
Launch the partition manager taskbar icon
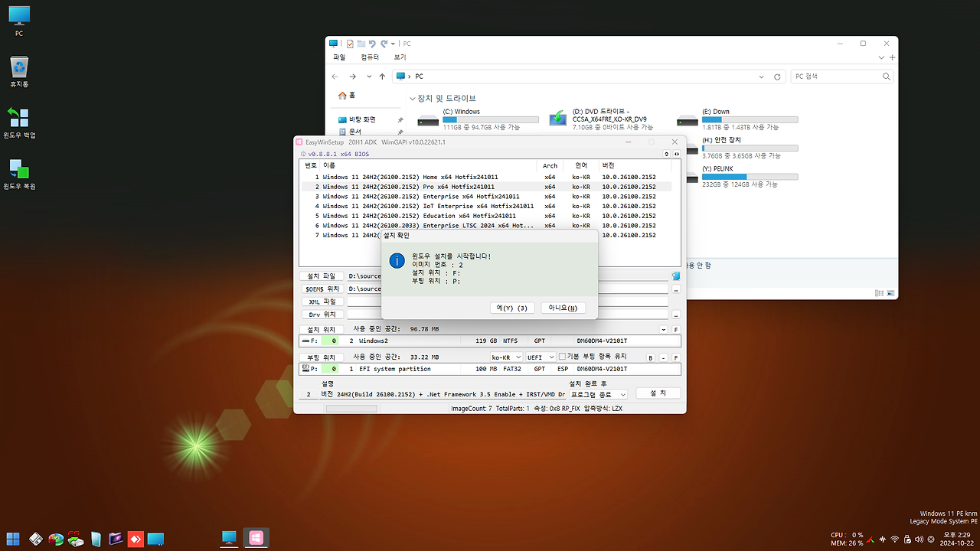pyautogui.click(x=56, y=539)
